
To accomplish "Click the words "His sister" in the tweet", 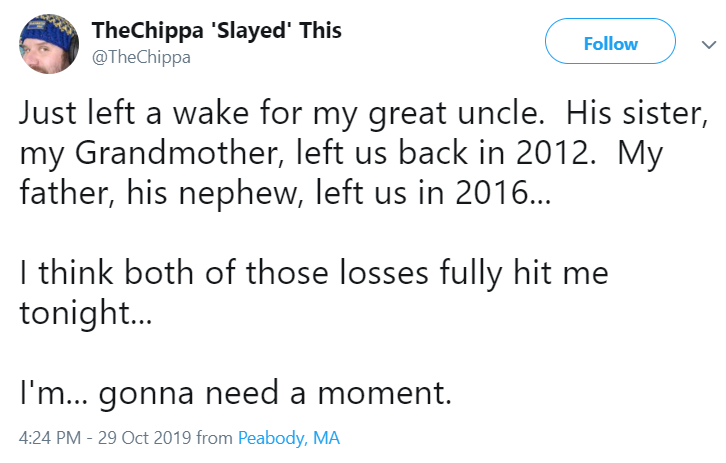I will tap(637, 113).
